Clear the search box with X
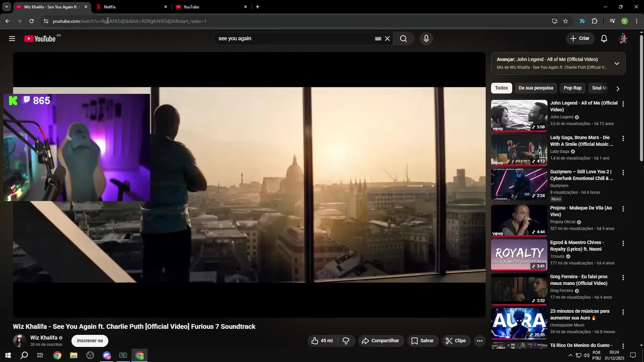644x362 pixels. pyautogui.click(x=387, y=39)
